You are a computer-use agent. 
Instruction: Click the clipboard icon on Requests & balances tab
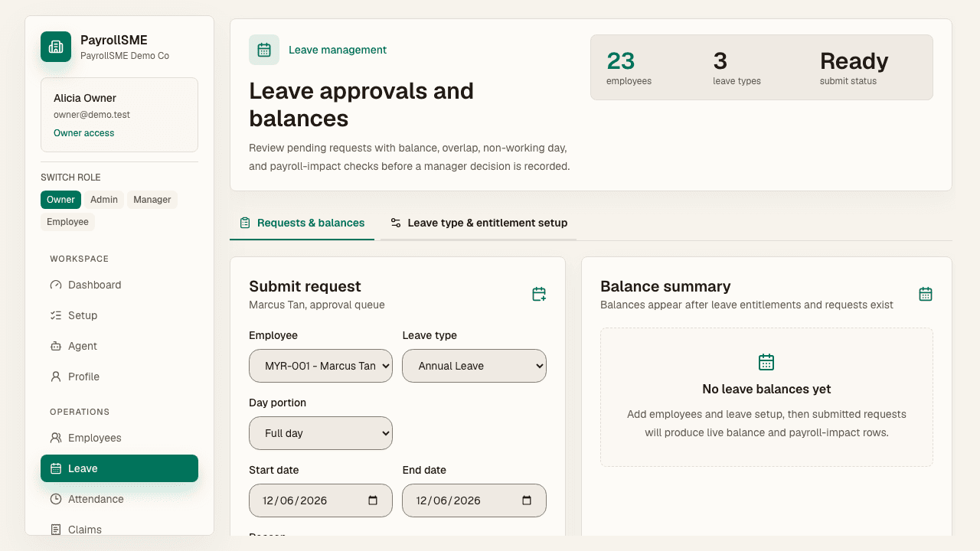245,223
